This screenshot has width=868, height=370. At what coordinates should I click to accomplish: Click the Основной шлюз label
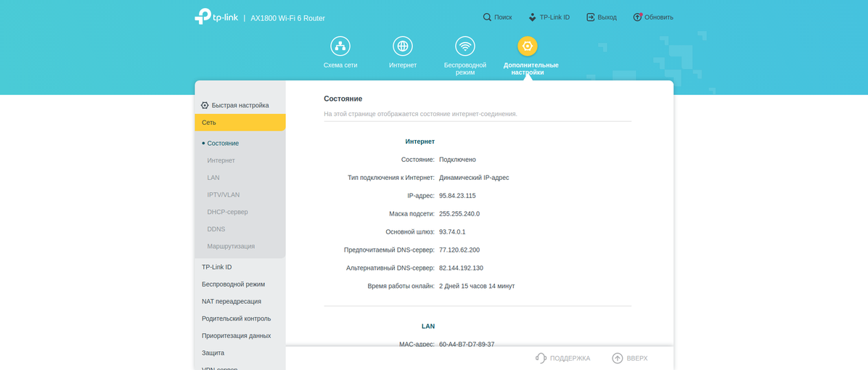tap(410, 231)
